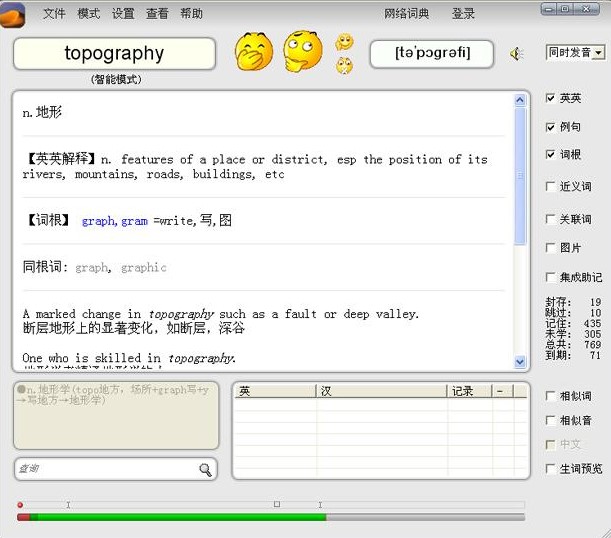Image resolution: width=611 pixels, height=538 pixels.
Task: Enable the 关联词 checkbox
Action: 550,219
